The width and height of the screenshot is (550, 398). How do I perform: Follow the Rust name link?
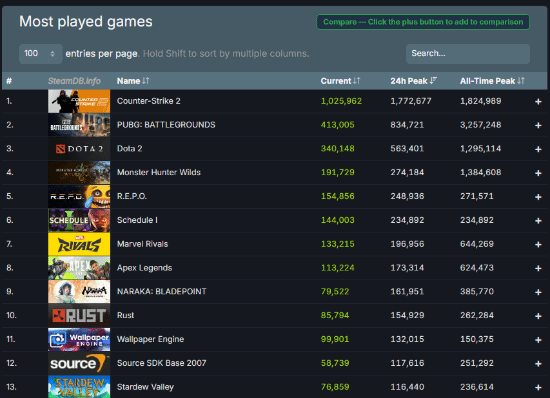click(125, 316)
